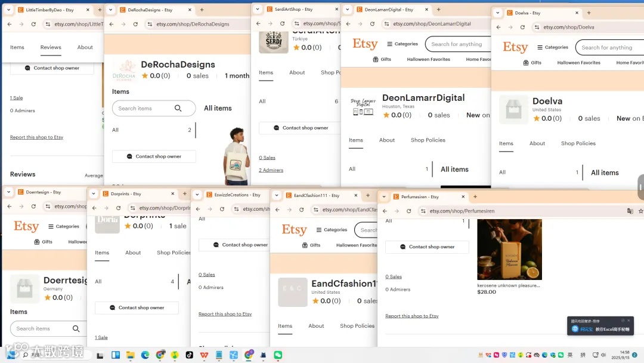Open File Explorer in the taskbar

pos(131,355)
